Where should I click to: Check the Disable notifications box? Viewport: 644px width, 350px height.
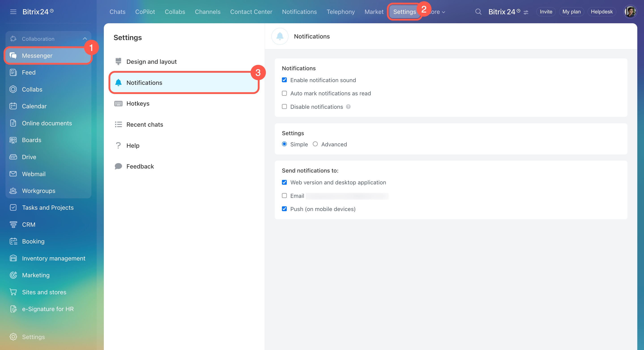click(284, 107)
